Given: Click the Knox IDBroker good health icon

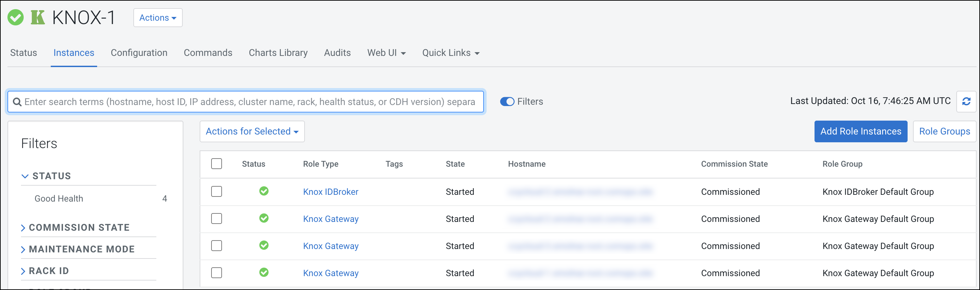Looking at the screenshot, I should point(264,191).
